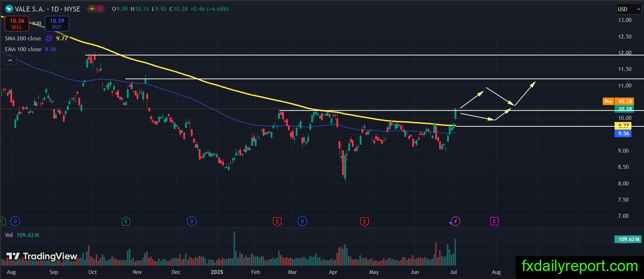The height and width of the screenshot is (279, 644).
Task: Select the Vol indicator legend label
Action: (9, 235)
